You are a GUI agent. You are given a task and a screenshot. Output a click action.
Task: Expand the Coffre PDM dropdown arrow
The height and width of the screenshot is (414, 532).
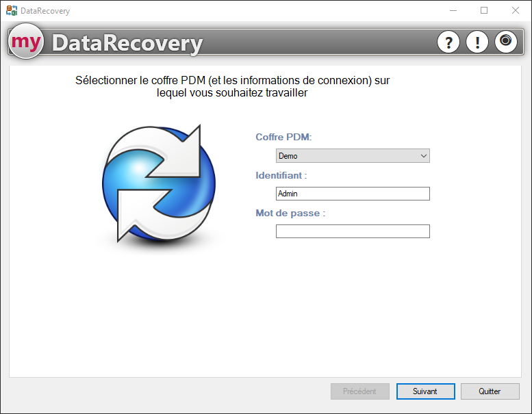tap(423, 156)
